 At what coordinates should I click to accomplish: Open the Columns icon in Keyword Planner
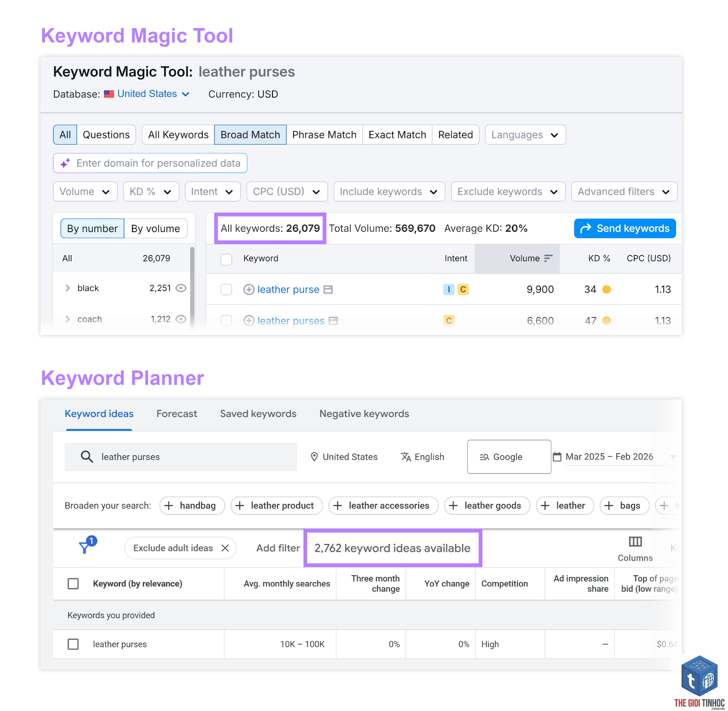pyautogui.click(x=635, y=541)
